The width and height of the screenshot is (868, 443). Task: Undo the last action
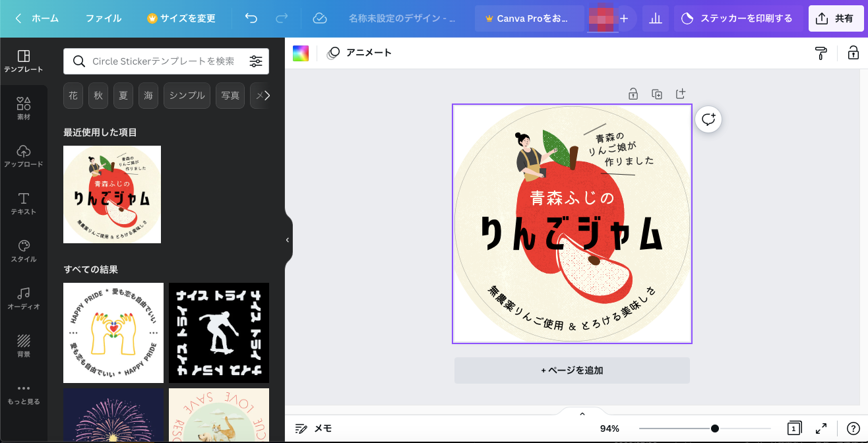pos(251,18)
